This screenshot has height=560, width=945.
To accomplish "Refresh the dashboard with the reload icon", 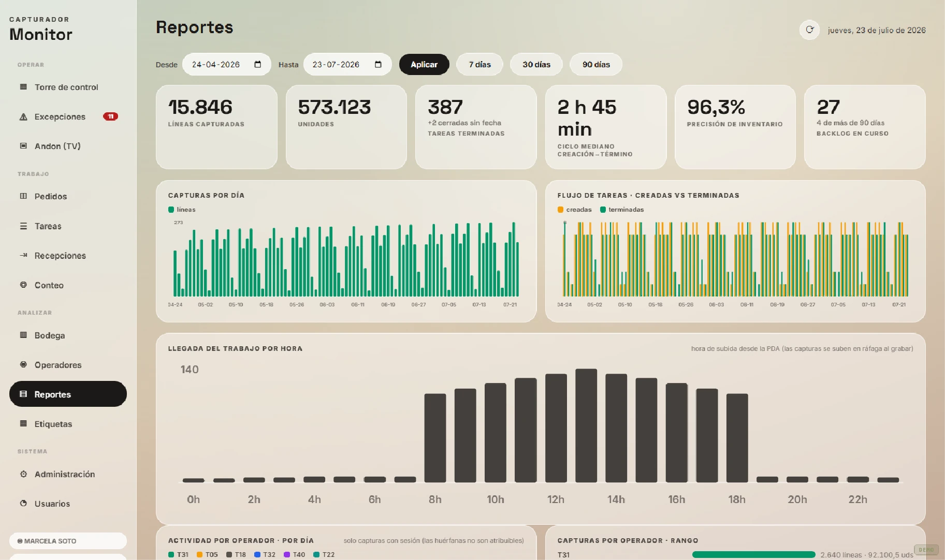I will click(x=809, y=30).
